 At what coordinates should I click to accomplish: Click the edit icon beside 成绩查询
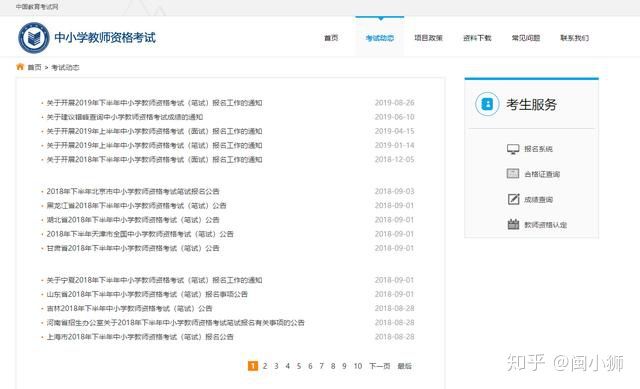tap(513, 199)
